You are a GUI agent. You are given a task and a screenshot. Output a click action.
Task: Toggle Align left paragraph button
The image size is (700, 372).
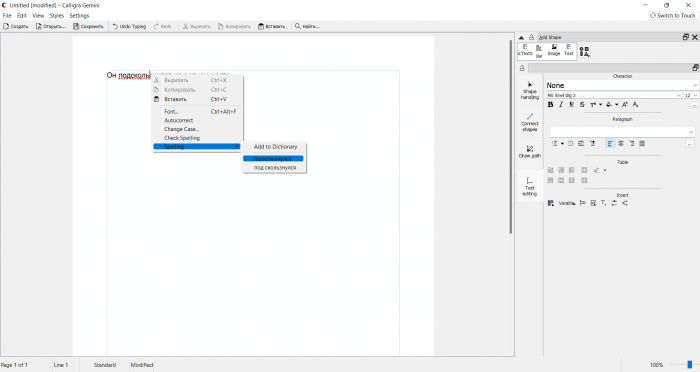coord(610,143)
